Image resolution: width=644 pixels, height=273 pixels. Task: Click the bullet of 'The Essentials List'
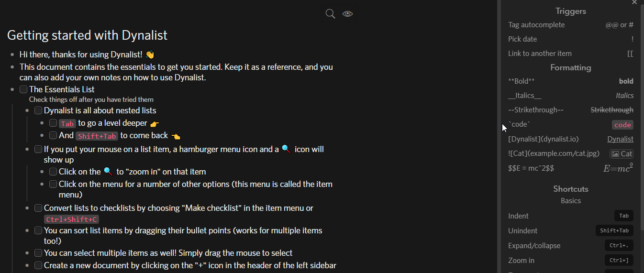coord(12,89)
